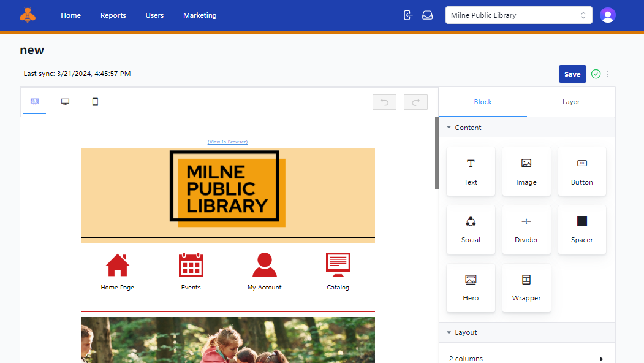
Task: Open the Milne Public Library dropdown
Action: (x=519, y=15)
